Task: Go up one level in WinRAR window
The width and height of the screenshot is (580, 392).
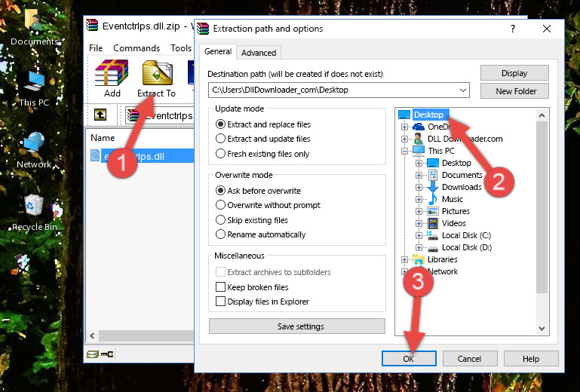Action: tap(100, 115)
